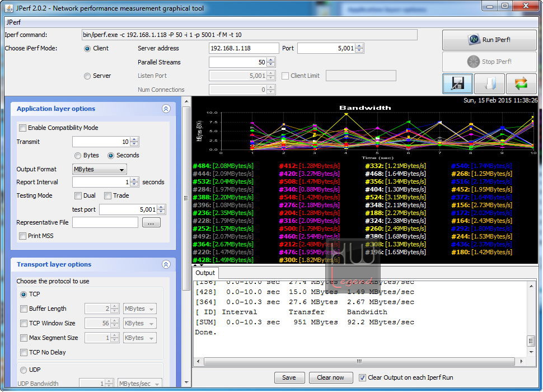Image resolution: width=543 pixels, height=392 pixels.
Task: Toggle Enable Compatibility Mode checkbox
Action: (x=22, y=128)
